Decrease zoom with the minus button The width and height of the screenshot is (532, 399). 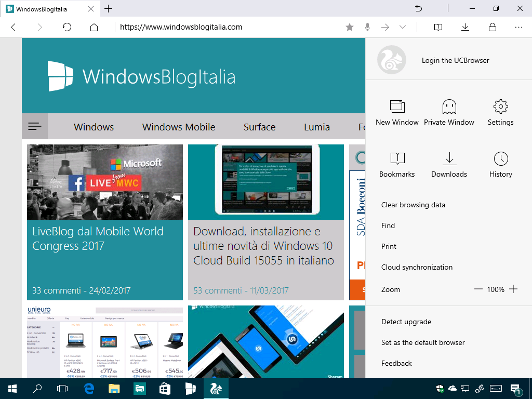point(478,289)
